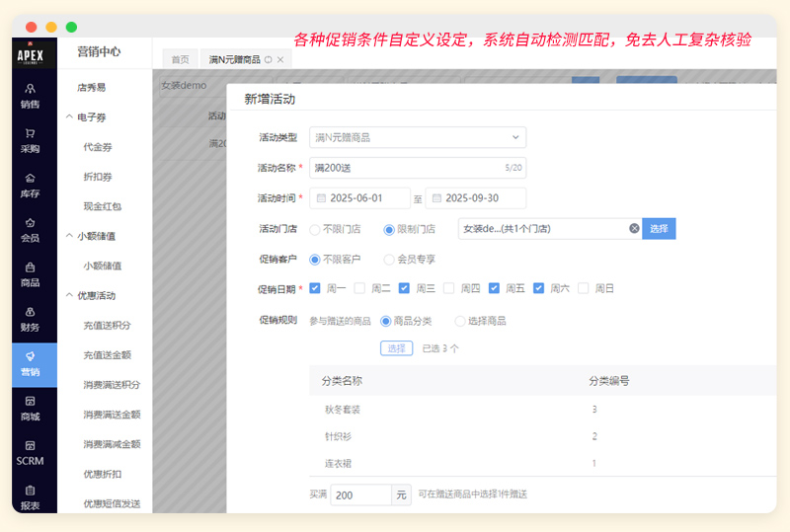Open 店秀易 menu item

(x=91, y=88)
